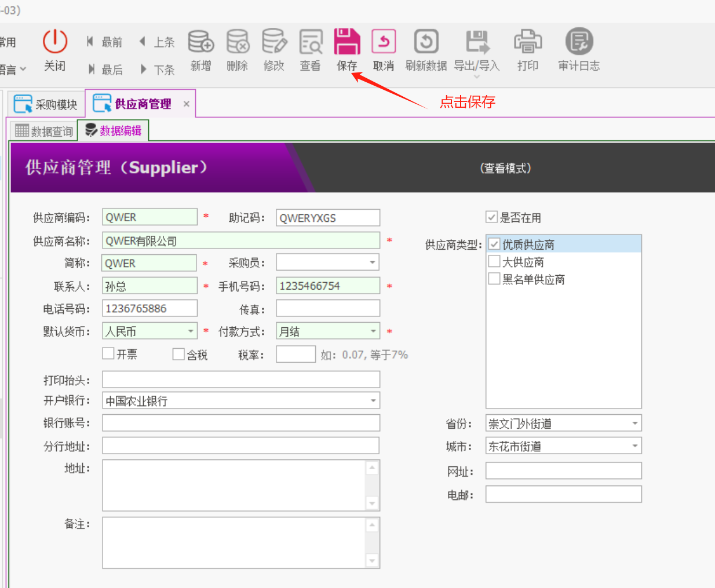The height and width of the screenshot is (588, 715).
Task: Click the 地址 scrollbar up arrow
Action: tap(372, 468)
